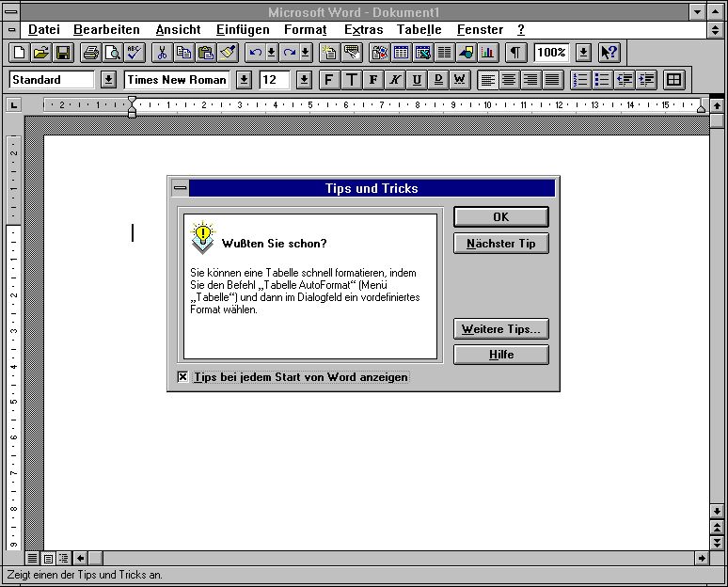Viewport: 728px width, 587px height.
Task: Toggle italic with the K button
Action: pos(395,80)
